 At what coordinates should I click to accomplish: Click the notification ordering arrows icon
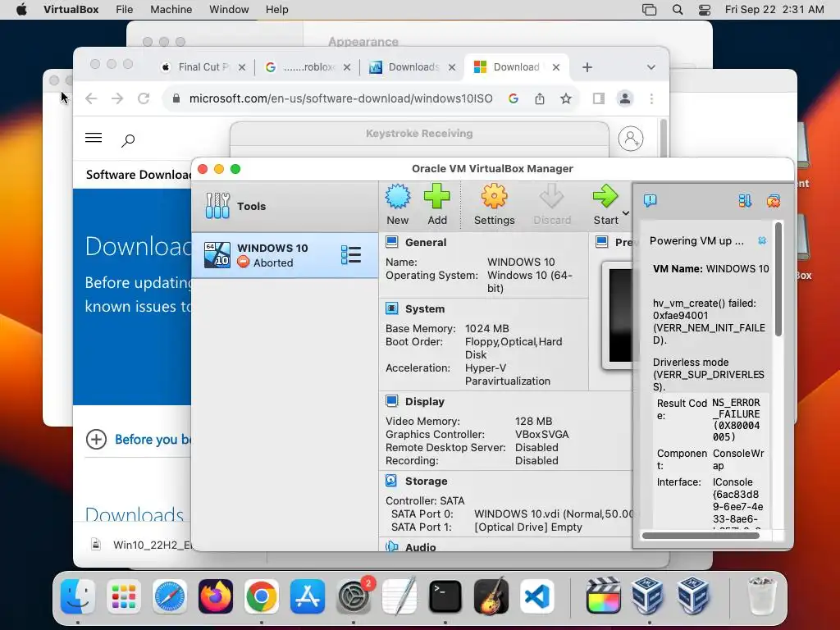click(745, 200)
